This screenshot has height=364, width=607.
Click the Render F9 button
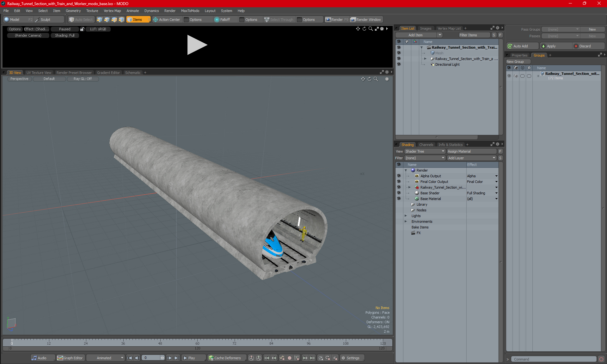(337, 20)
